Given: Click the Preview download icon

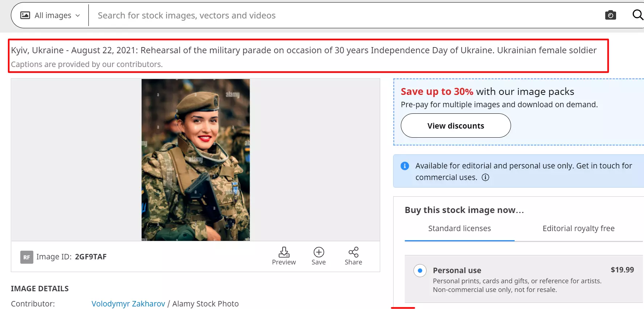Looking at the screenshot, I should [284, 252].
